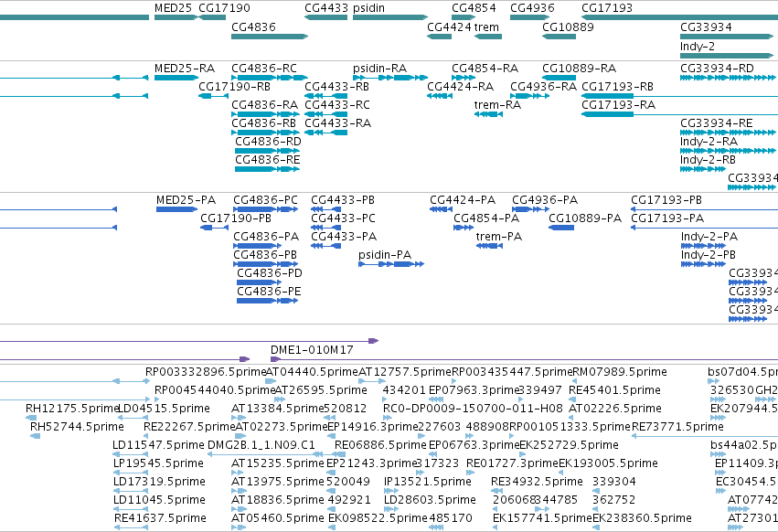
Task: Select the CG4433-RC transcript label
Action: [x=337, y=105]
